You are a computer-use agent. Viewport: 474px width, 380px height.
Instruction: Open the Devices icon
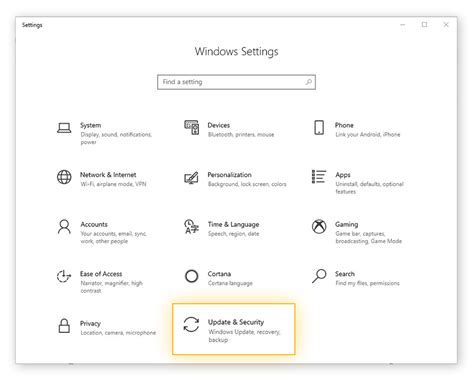[192, 128]
